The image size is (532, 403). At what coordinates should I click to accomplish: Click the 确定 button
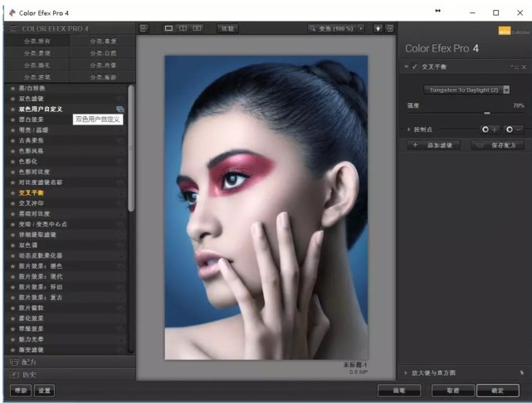click(x=497, y=390)
